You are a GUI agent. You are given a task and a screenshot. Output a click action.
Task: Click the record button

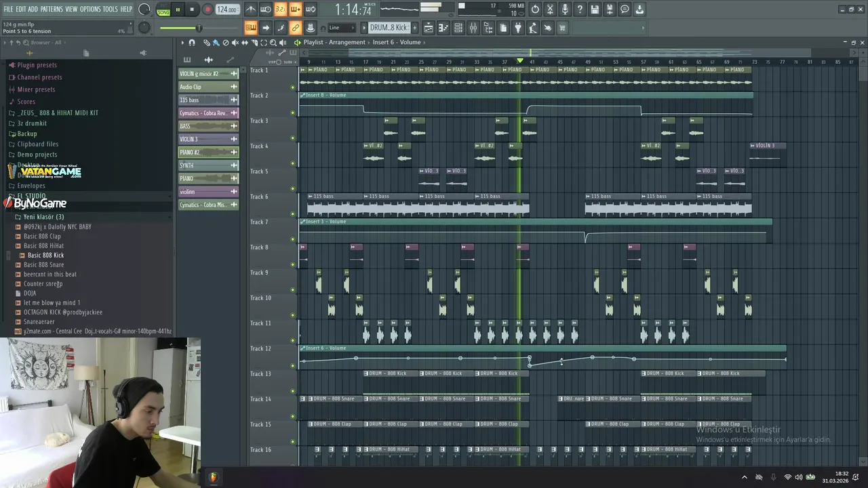coord(208,9)
